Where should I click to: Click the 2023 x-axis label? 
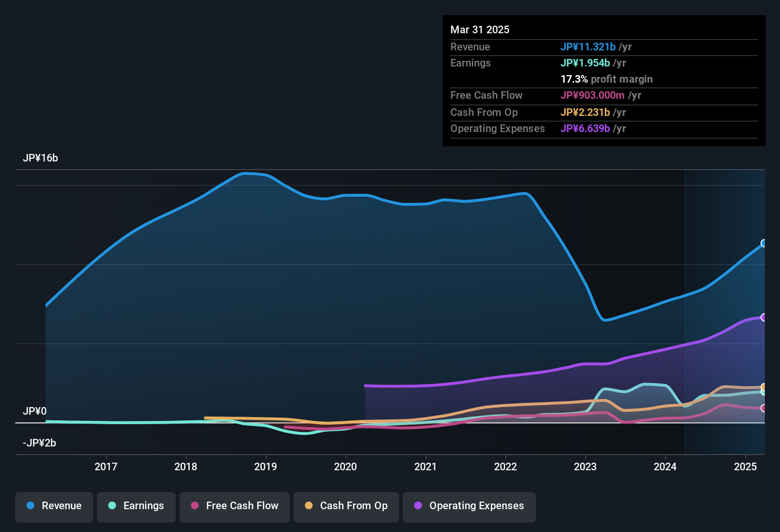click(x=585, y=466)
